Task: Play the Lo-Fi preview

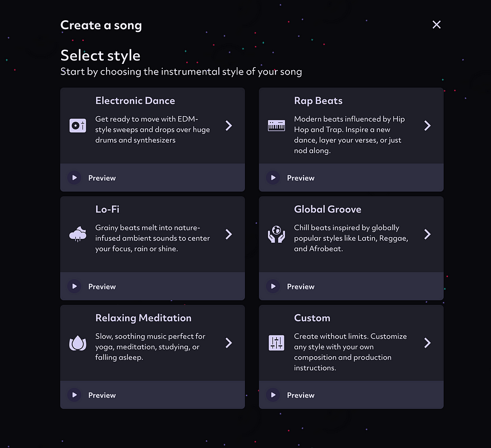Action: click(75, 287)
